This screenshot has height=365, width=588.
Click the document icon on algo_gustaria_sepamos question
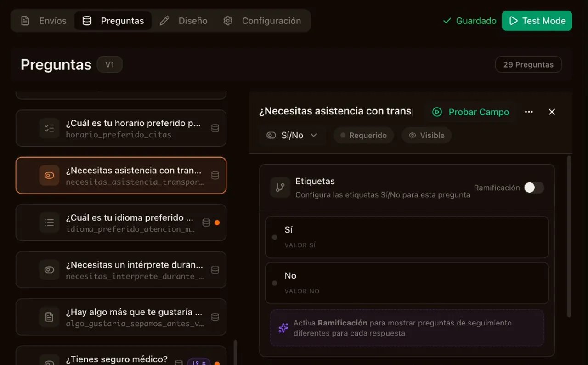(x=49, y=317)
